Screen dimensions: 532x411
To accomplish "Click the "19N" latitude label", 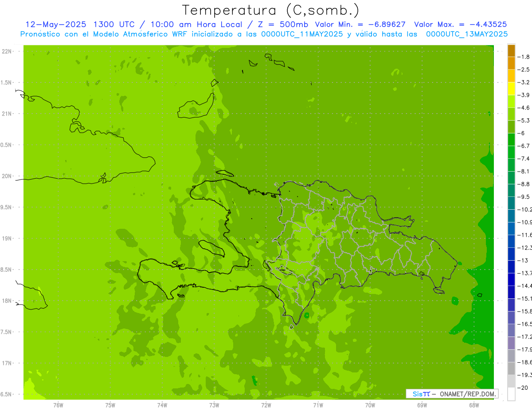I will tap(7, 239).
